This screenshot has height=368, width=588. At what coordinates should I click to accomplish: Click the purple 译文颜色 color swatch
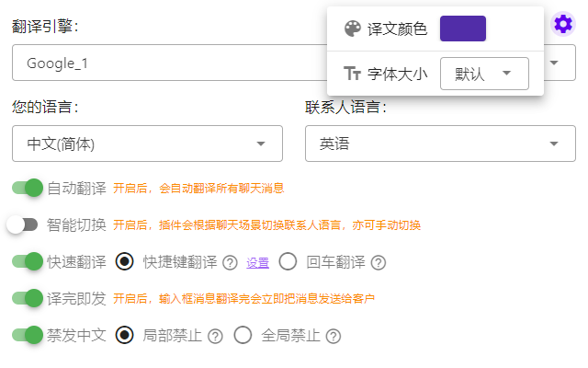click(x=463, y=29)
